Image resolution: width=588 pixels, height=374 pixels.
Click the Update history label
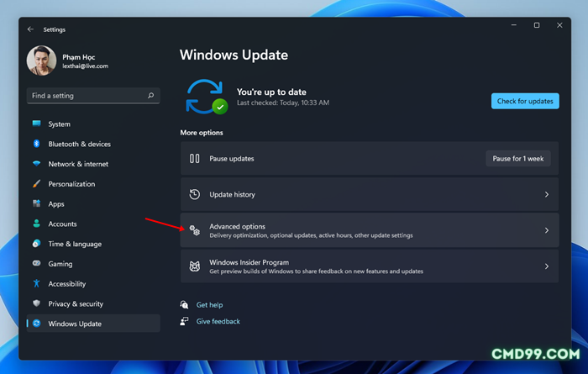pyautogui.click(x=232, y=195)
